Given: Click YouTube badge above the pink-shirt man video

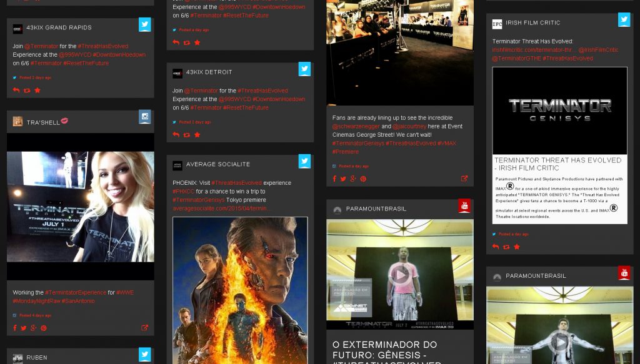Looking at the screenshot, I should pos(464,206).
